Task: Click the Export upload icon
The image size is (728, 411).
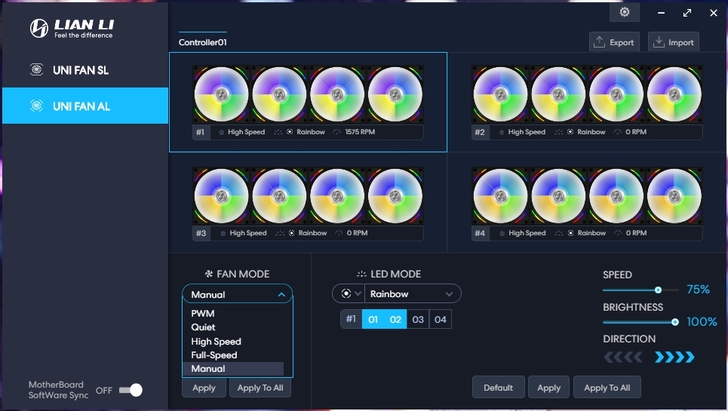Action: [x=599, y=42]
